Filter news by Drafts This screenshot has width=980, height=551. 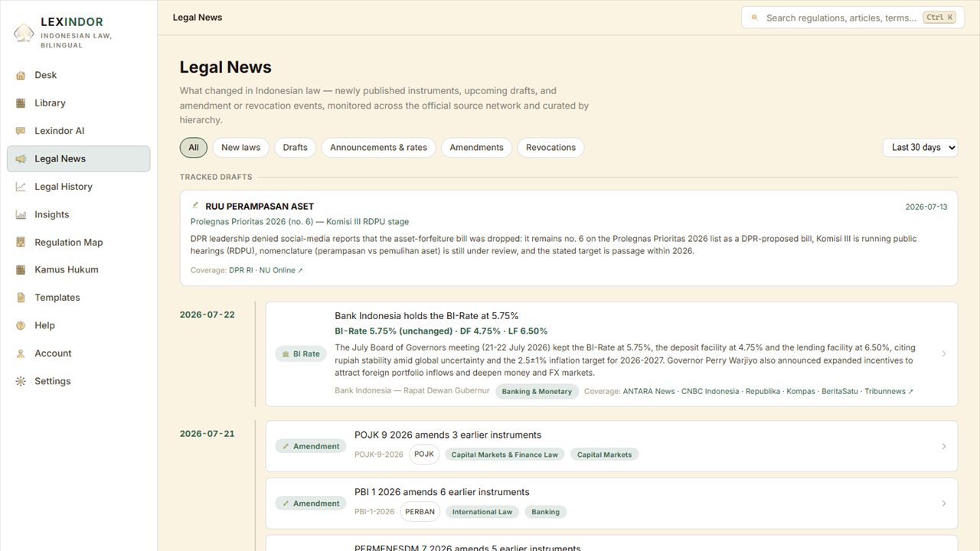[295, 148]
